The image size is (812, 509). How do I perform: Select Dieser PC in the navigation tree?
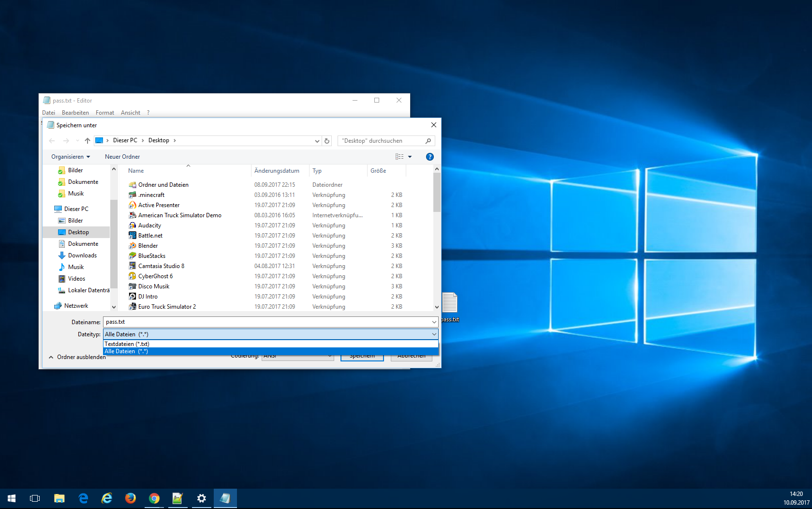click(x=76, y=209)
